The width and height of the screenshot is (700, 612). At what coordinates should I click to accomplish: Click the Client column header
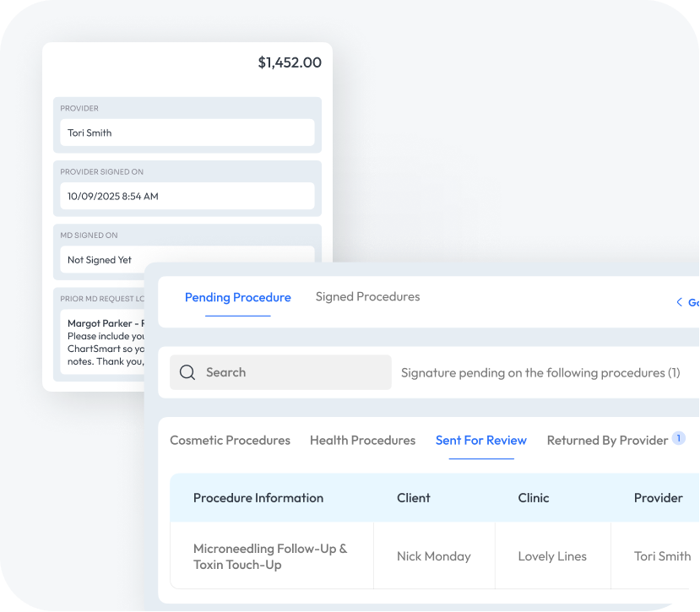click(414, 498)
